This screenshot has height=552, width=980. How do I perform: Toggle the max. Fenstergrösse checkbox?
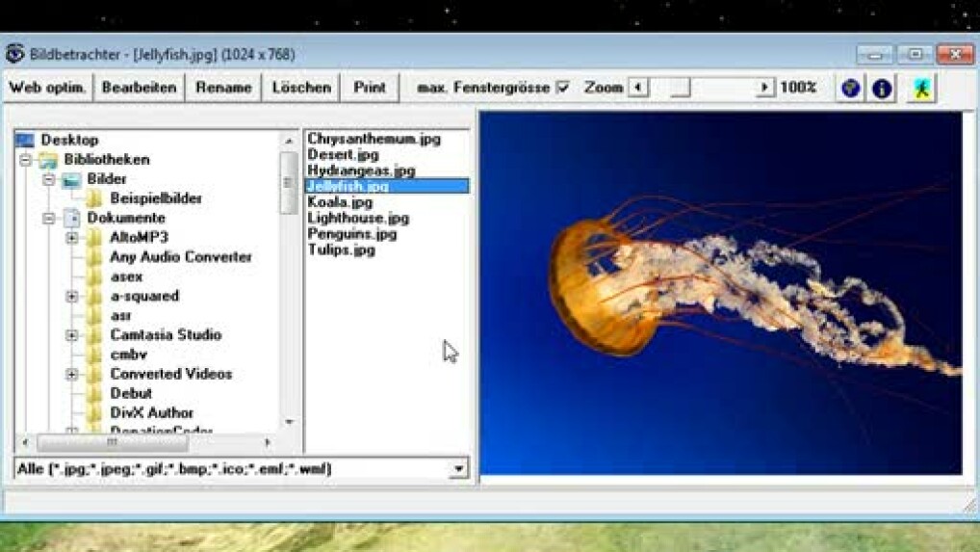[563, 88]
